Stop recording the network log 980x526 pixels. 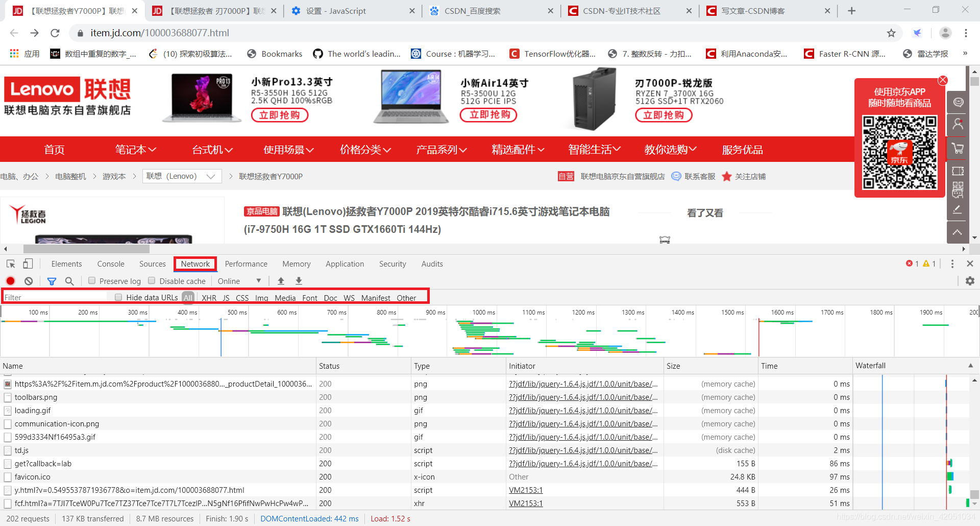click(x=10, y=281)
